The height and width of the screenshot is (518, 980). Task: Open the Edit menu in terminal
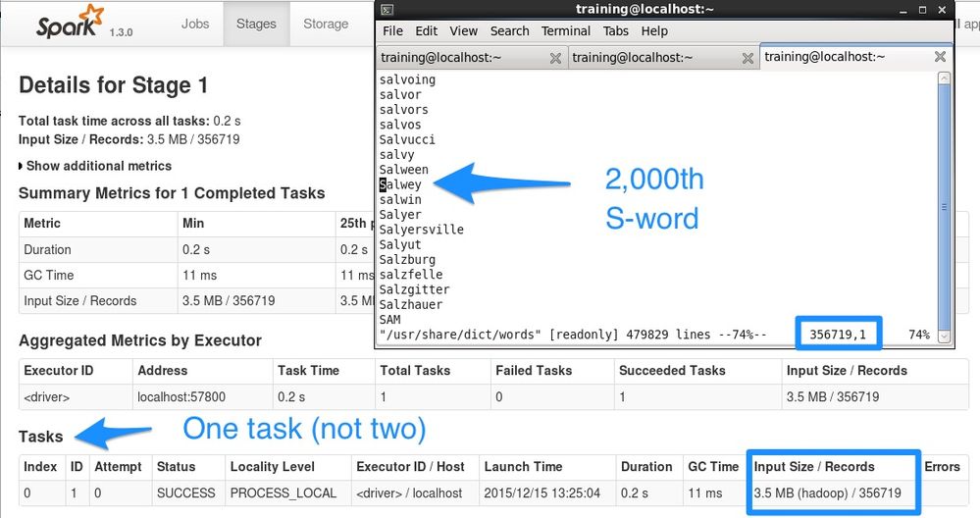click(x=427, y=31)
